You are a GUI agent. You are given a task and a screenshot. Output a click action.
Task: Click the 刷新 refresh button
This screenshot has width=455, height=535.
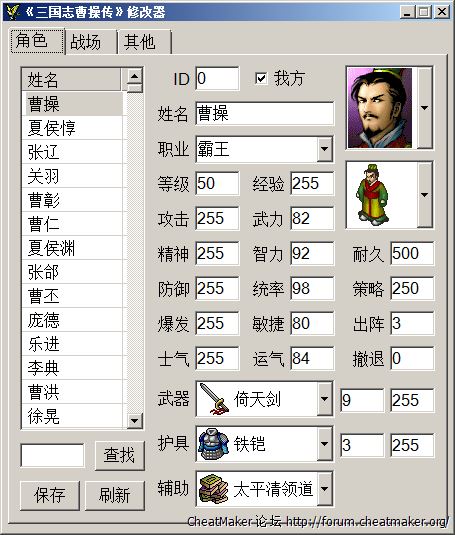click(115, 495)
